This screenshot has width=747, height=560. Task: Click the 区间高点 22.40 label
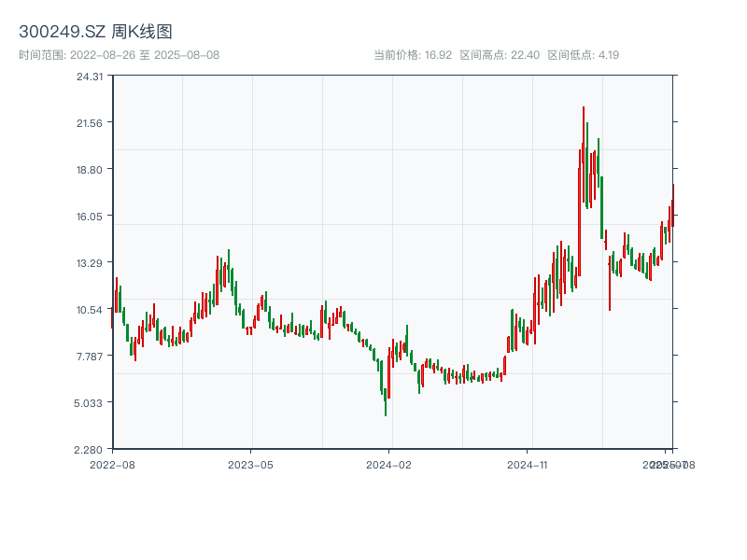(x=500, y=55)
